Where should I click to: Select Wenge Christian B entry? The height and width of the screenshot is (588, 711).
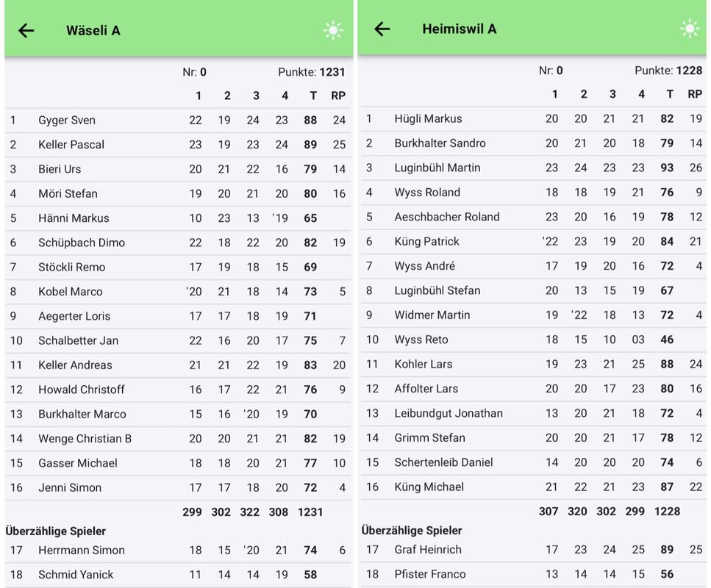coord(85,439)
